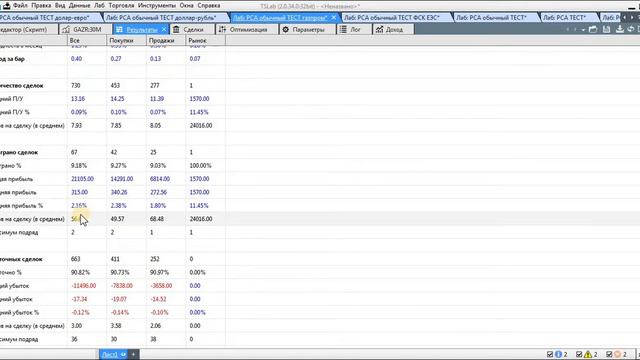Add new sheet with plus button
This screenshot has width=640, height=360.
tap(133, 354)
